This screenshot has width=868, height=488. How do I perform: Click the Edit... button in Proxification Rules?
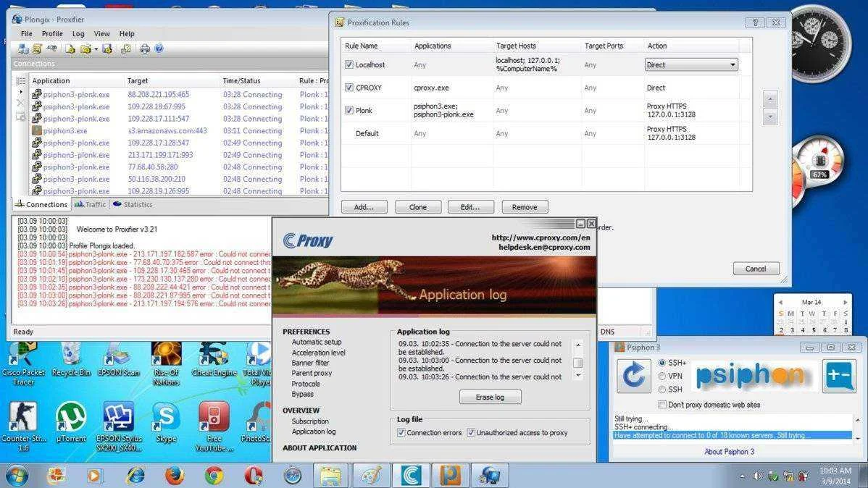click(x=470, y=207)
